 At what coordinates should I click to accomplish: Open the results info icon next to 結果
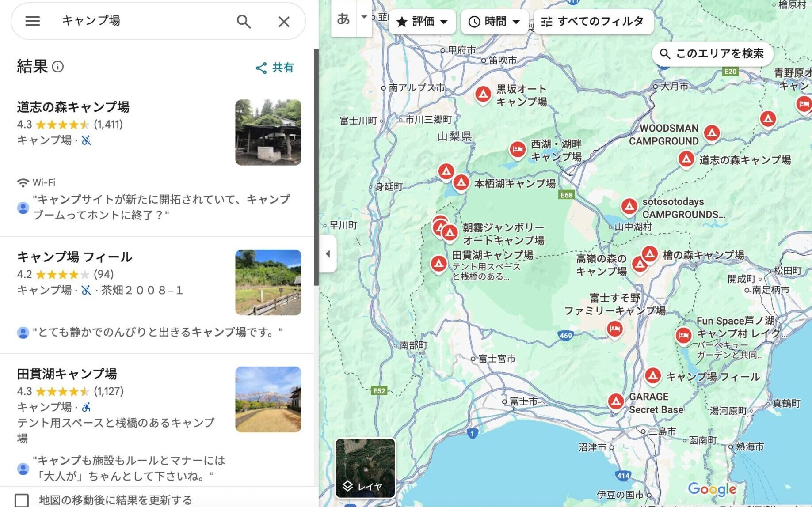click(x=58, y=67)
